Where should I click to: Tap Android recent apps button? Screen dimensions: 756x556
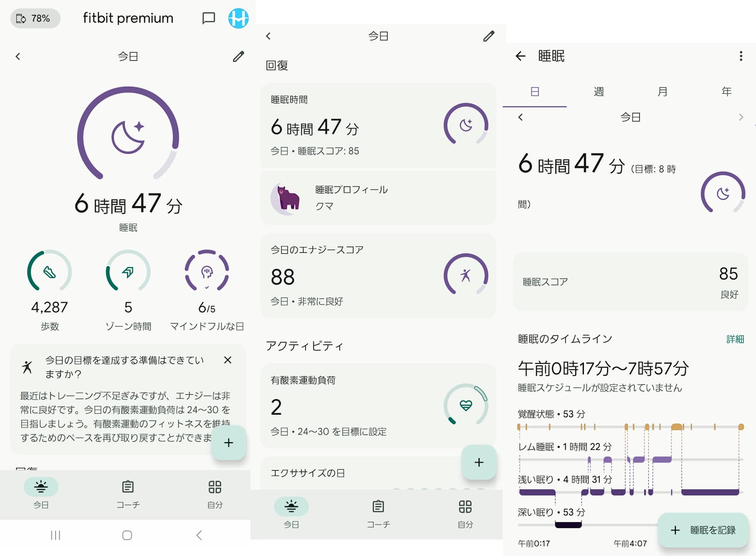pos(55,535)
